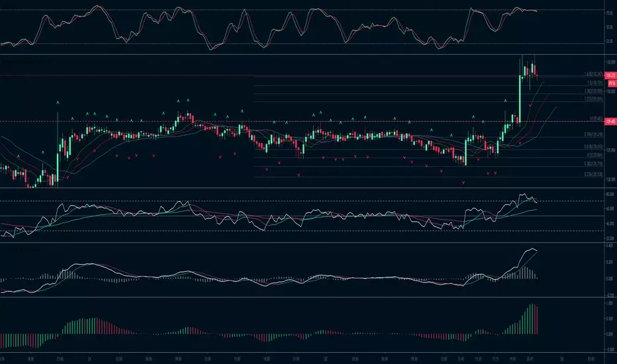Viewport: 617px width, 364px height.
Task: Click the up-fractal arrow above 21:00 spike
Action: click(x=58, y=103)
